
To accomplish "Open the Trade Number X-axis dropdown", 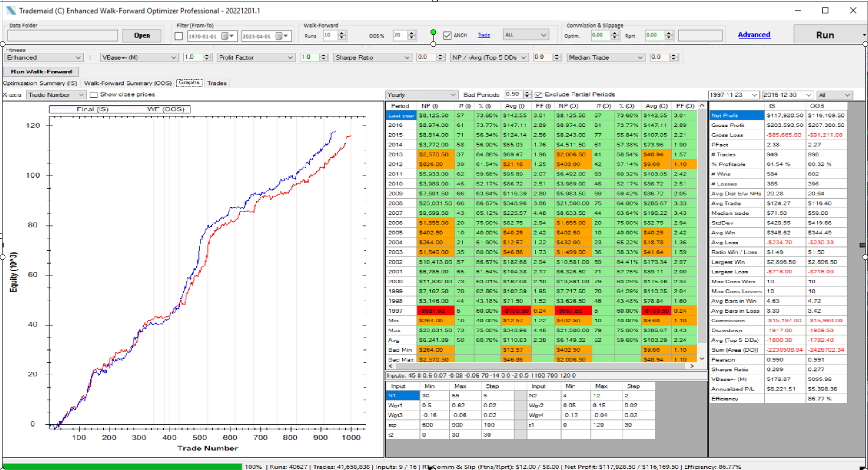I will tap(81, 95).
